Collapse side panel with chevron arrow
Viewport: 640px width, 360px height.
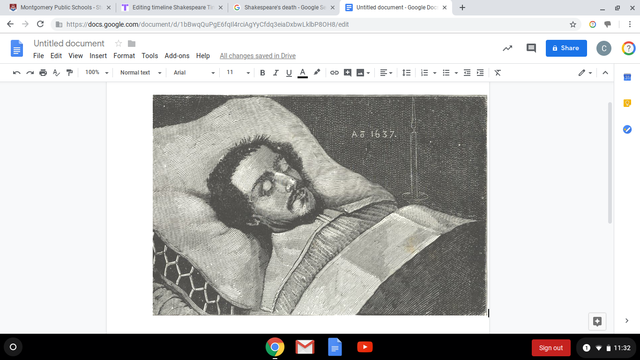[x=627, y=321]
